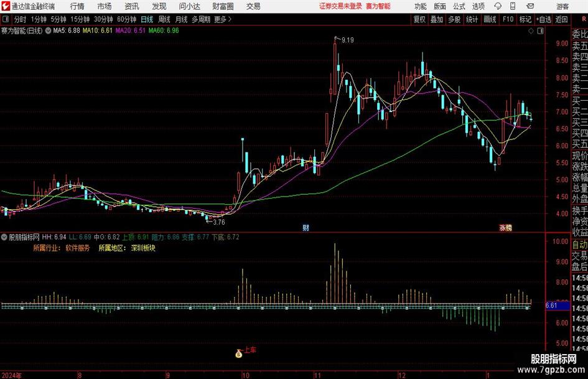
Task: Toggle the panel layout icon left of 分时
Action: [6, 19]
